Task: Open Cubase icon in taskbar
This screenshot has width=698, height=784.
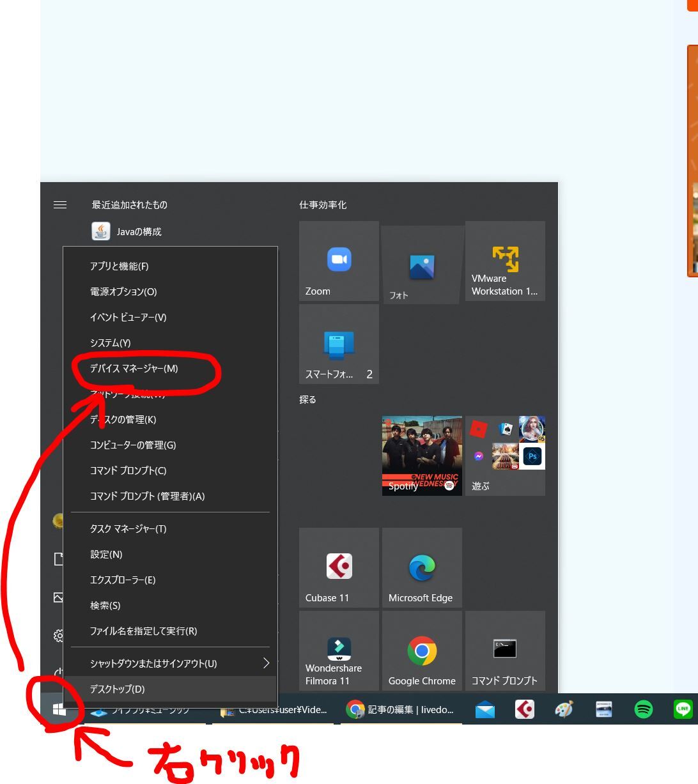Action: click(x=525, y=709)
